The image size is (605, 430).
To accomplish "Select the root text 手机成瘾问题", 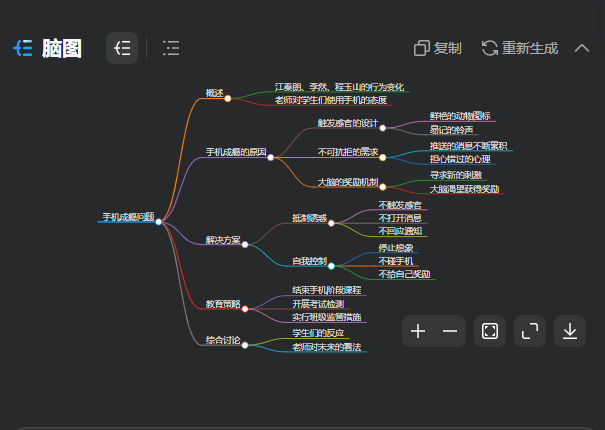I will click(x=128, y=217).
